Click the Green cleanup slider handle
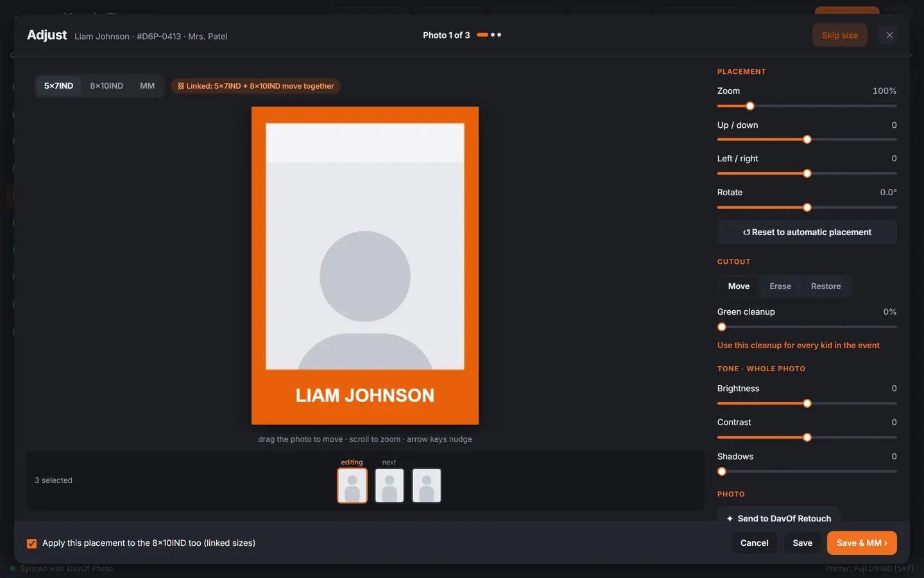 point(722,327)
